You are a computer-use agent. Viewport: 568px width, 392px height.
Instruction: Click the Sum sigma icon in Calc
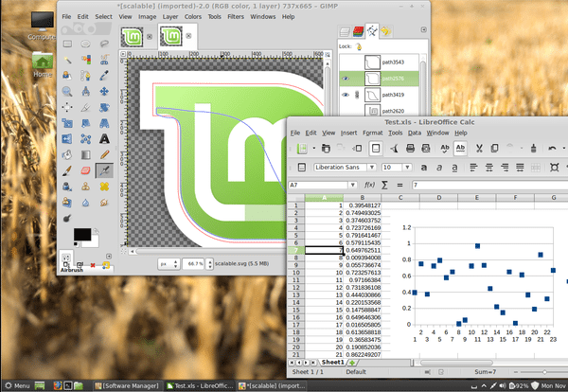[384, 186]
